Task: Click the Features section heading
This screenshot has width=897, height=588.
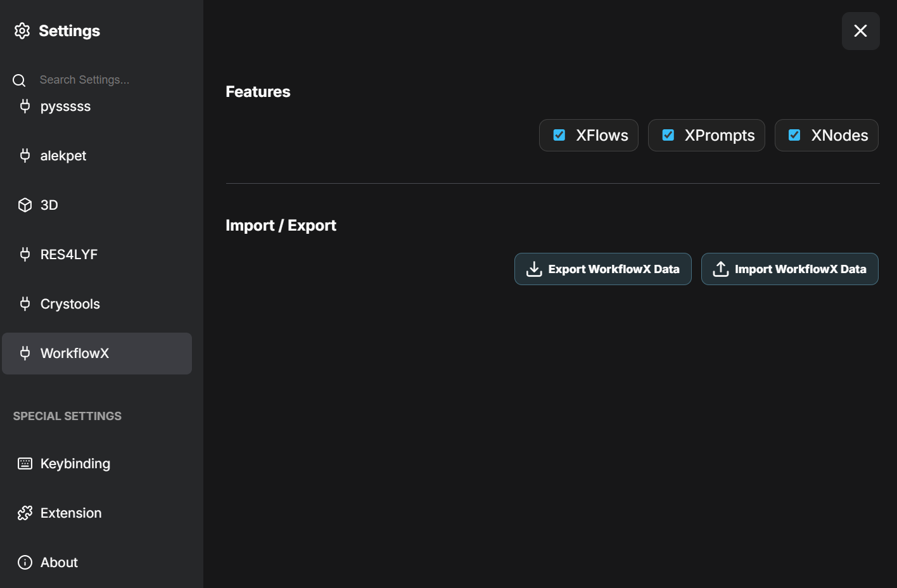Action: 258,92
